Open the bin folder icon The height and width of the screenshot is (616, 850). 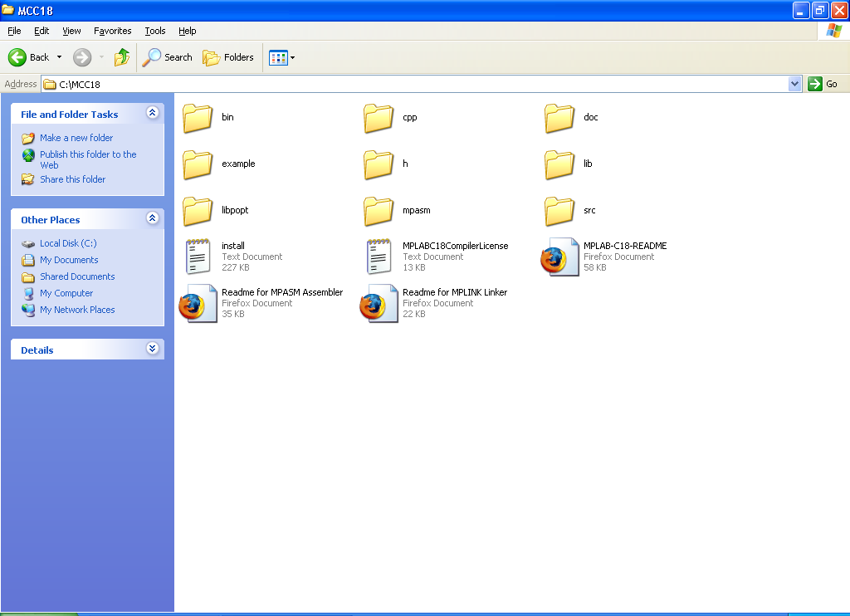(198, 118)
